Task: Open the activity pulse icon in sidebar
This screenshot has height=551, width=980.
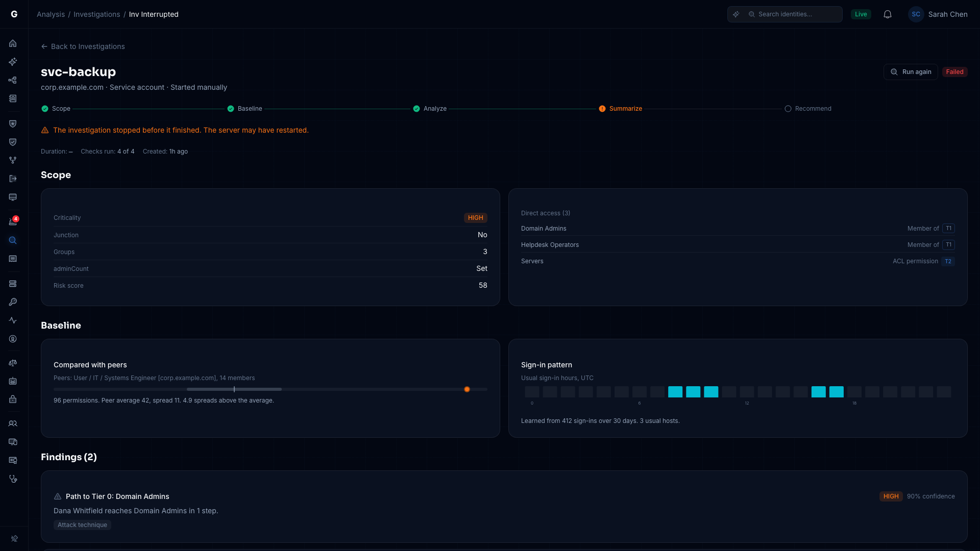Action: 13,320
